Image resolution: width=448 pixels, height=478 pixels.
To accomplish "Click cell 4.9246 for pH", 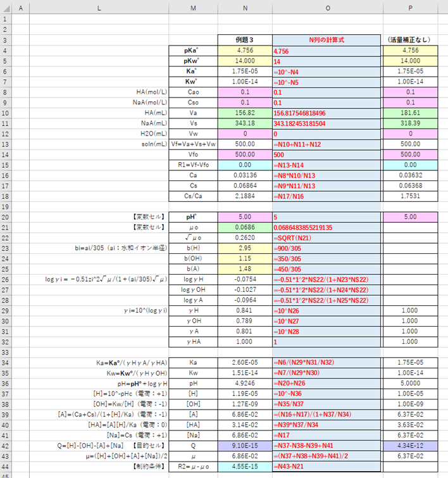I will click(x=245, y=383).
